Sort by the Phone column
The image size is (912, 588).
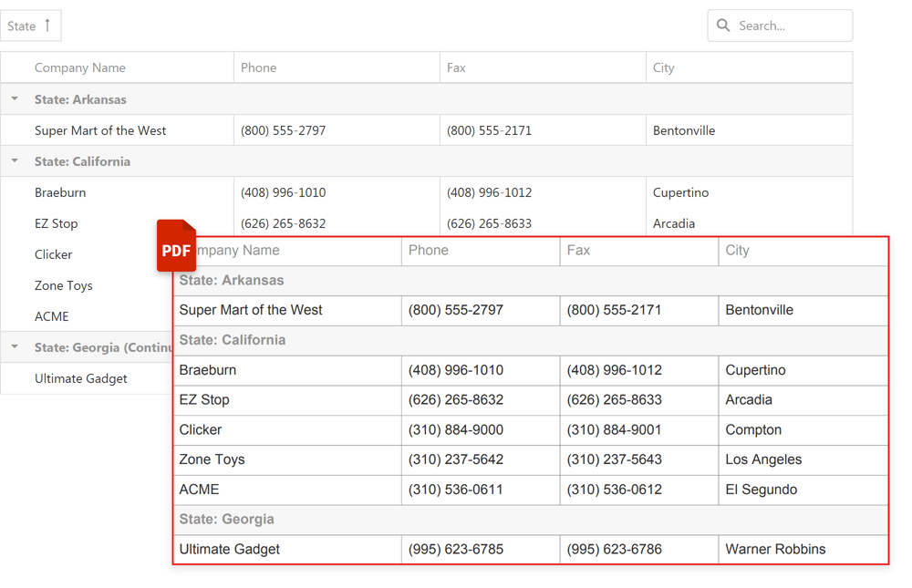click(258, 67)
